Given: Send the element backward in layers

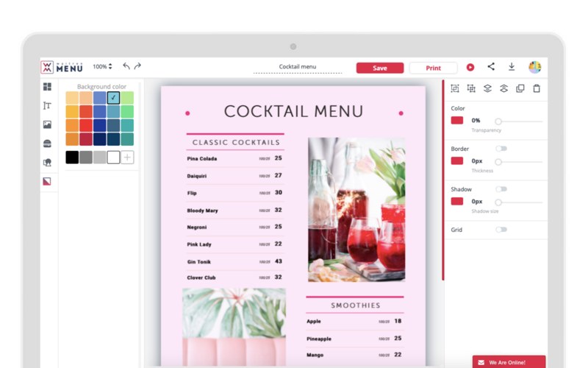Looking at the screenshot, I should [487, 88].
